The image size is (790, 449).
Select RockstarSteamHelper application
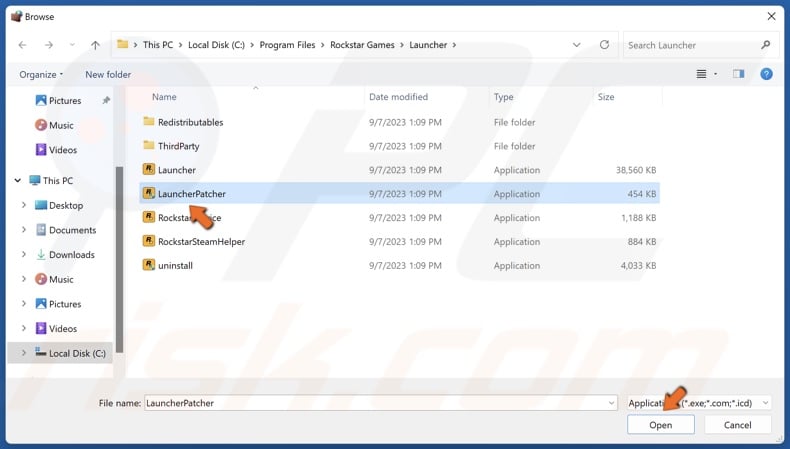pyautogui.click(x=201, y=242)
